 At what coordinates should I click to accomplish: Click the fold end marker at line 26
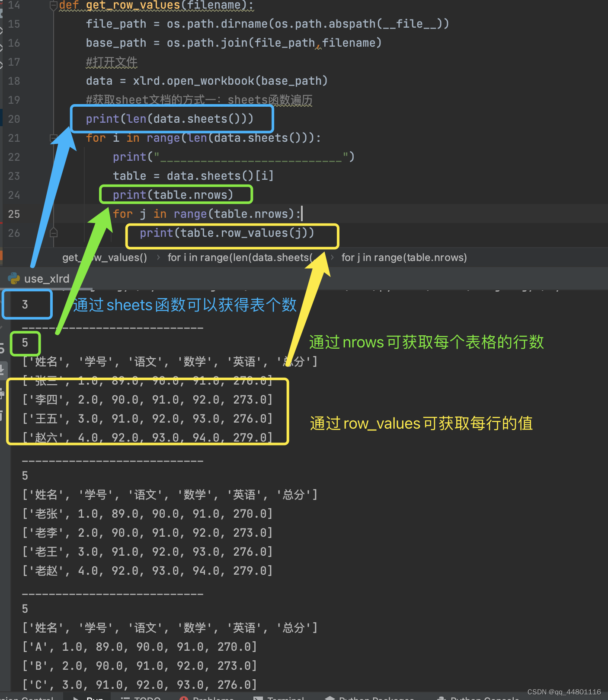pyautogui.click(x=54, y=233)
